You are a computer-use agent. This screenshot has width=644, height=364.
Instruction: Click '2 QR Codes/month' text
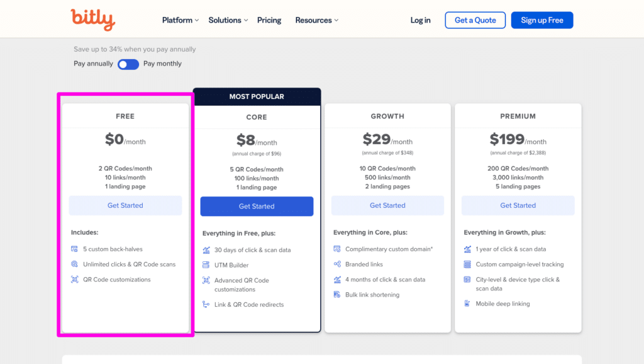pyautogui.click(x=125, y=169)
